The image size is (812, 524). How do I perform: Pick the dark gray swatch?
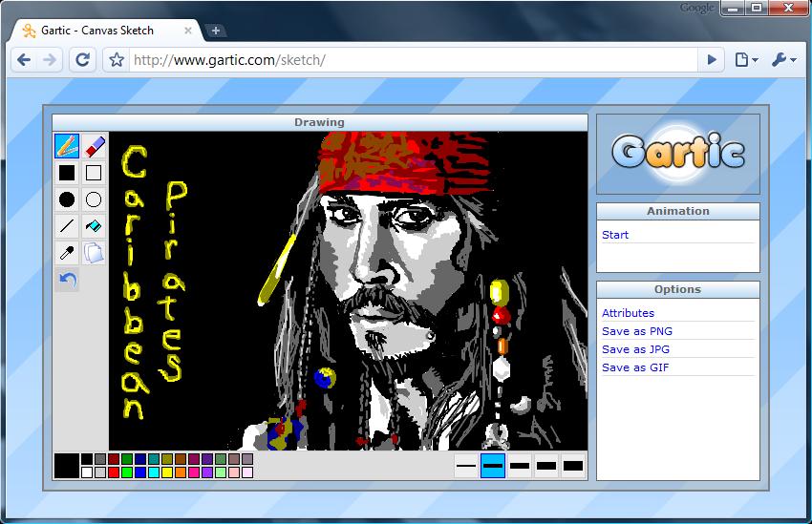pyautogui.click(x=100, y=459)
